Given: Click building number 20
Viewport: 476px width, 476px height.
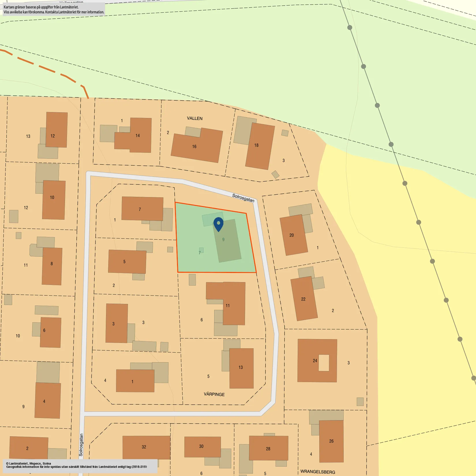Looking at the screenshot, I should 294,235.
